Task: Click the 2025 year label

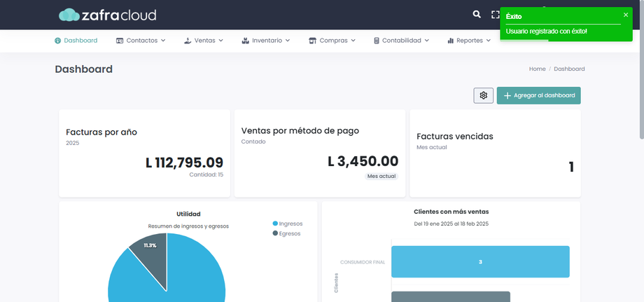Action: tap(72, 143)
